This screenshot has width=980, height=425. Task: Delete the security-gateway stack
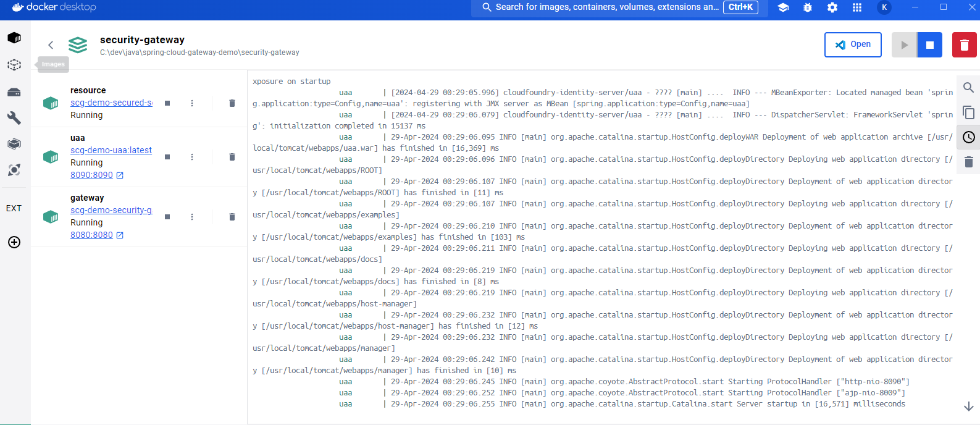(x=965, y=44)
